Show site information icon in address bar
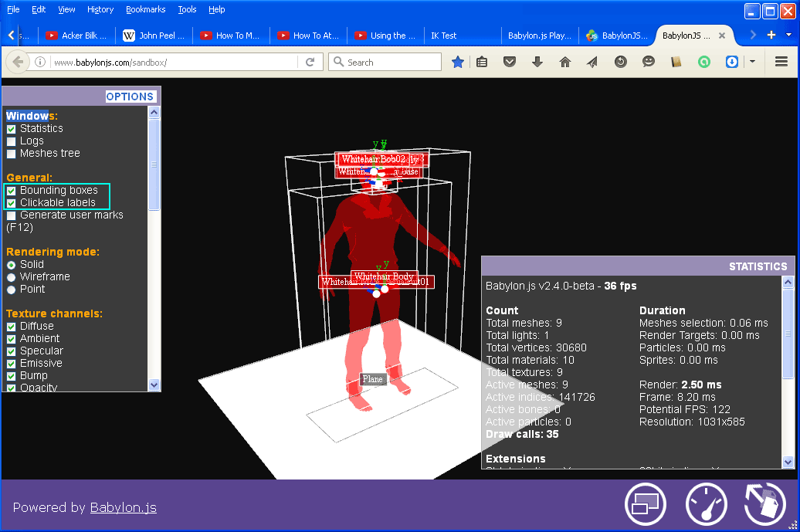This screenshot has height=532, width=800. 40,63
